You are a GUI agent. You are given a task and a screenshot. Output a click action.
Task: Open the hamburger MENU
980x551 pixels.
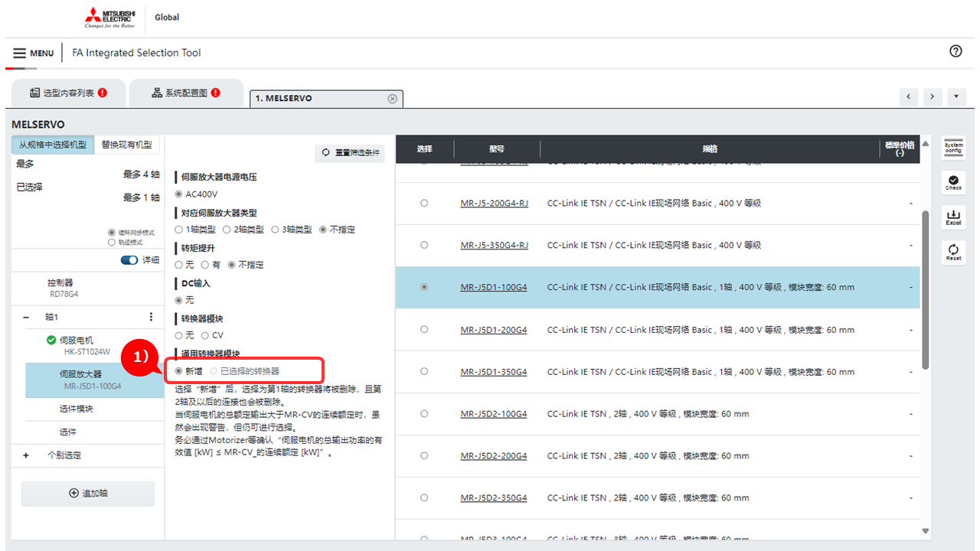33,53
